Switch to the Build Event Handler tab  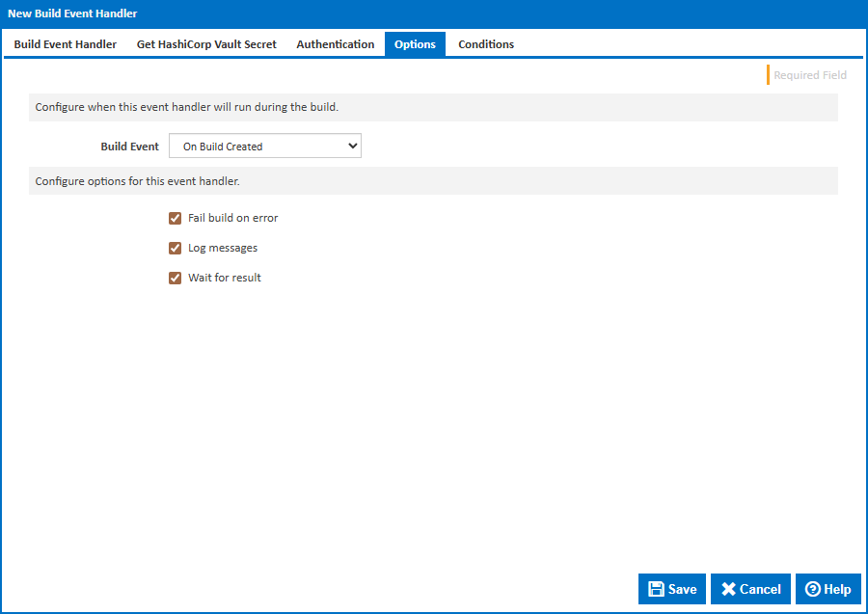point(66,44)
